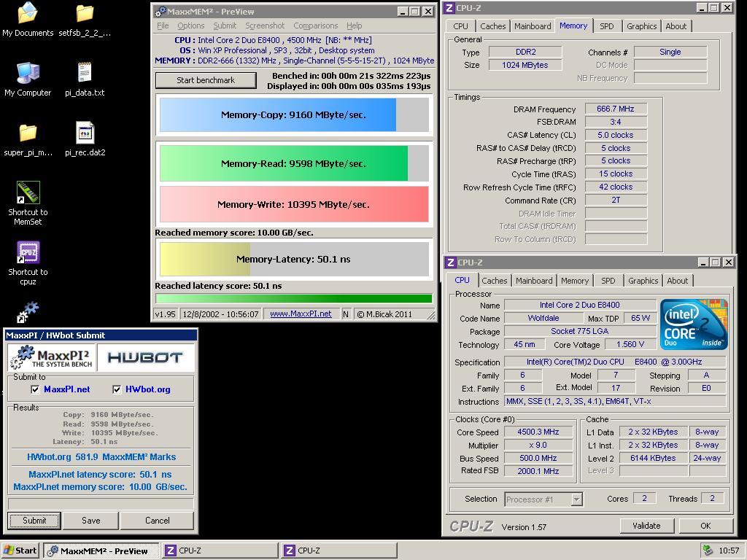747x560 pixels.
Task: Switch to Graphics tab in top CPU-Z window
Action: point(641,26)
